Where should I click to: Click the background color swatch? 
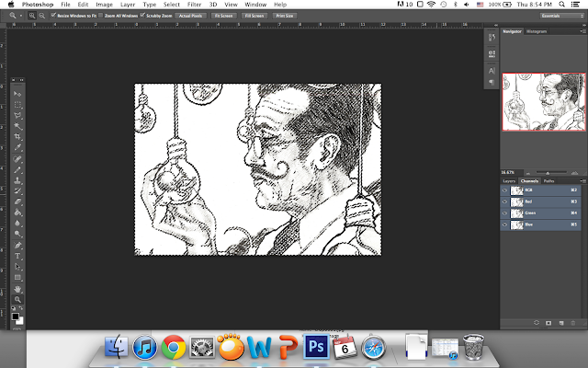click(x=21, y=321)
